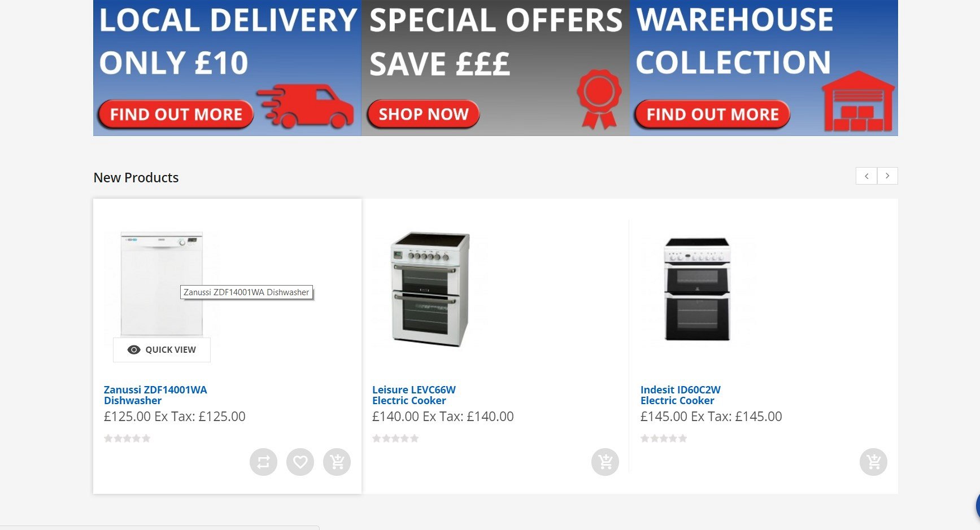
Task: Rate Leisure LEVC66W using star rating
Action: [395, 439]
